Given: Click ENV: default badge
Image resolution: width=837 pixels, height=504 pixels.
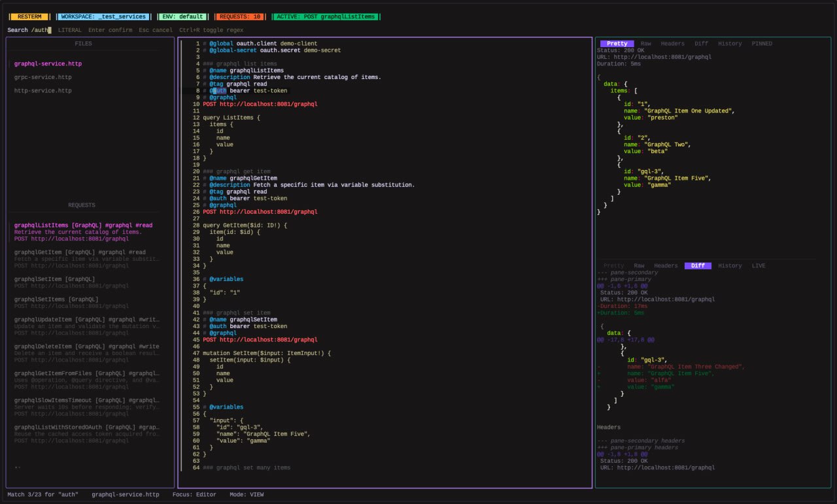Looking at the screenshot, I should pyautogui.click(x=183, y=16).
